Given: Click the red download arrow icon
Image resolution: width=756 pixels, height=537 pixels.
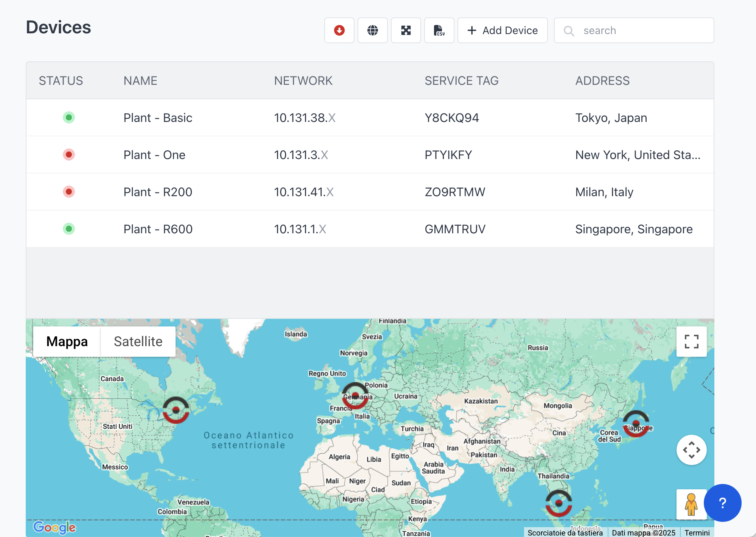Looking at the screenshot, I should click(339, 30).
